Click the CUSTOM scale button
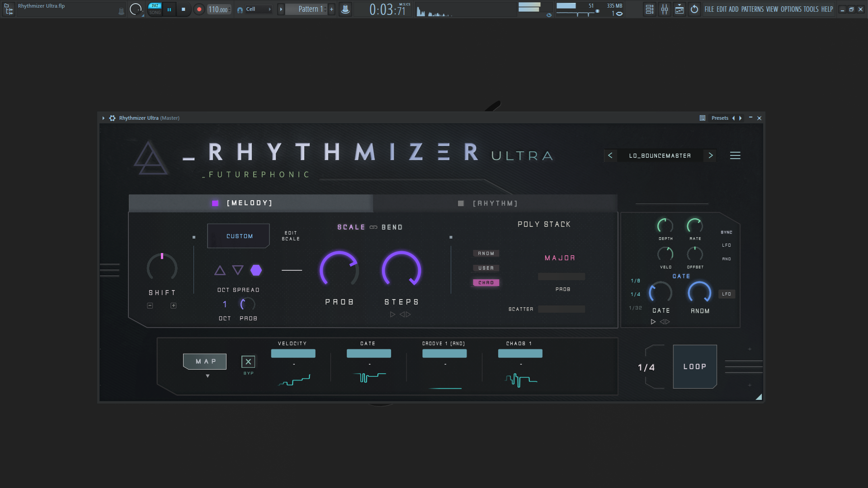The width and height of the screenshot is (868, 488). 239,236
